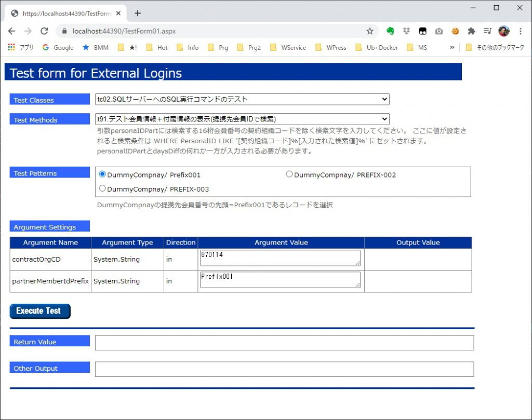
Task: Open the Evernote elephant extension
Action: click(390, 31)
